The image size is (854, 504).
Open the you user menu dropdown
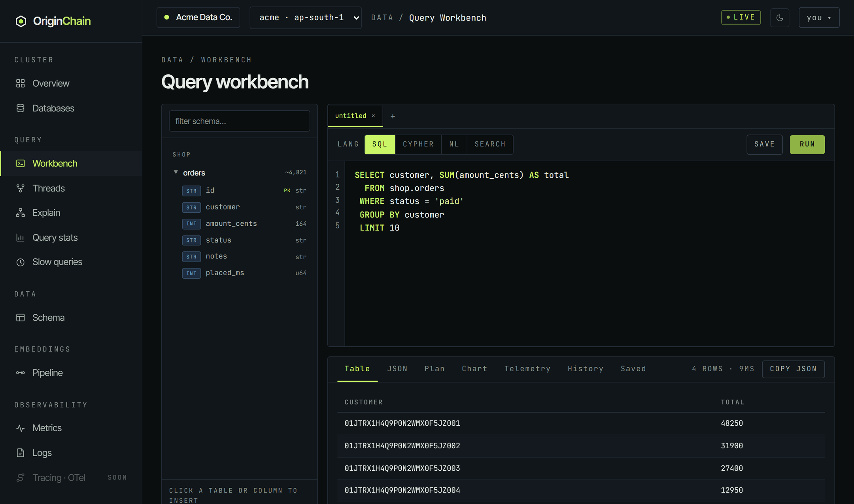[819, 18]
